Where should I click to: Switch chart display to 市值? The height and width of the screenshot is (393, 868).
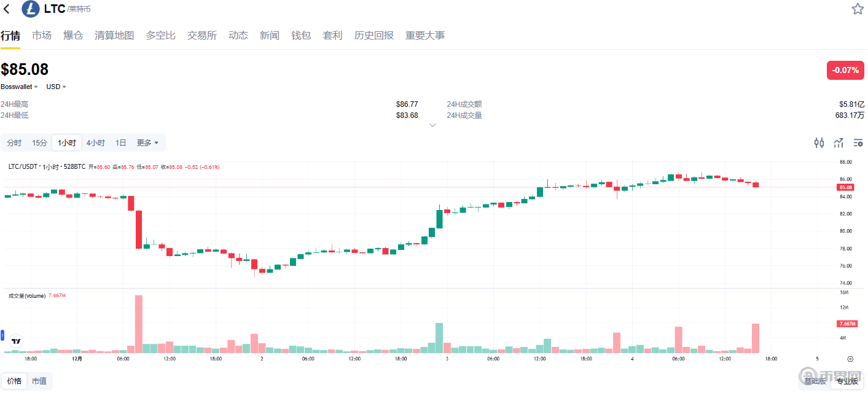coord(39,381)
